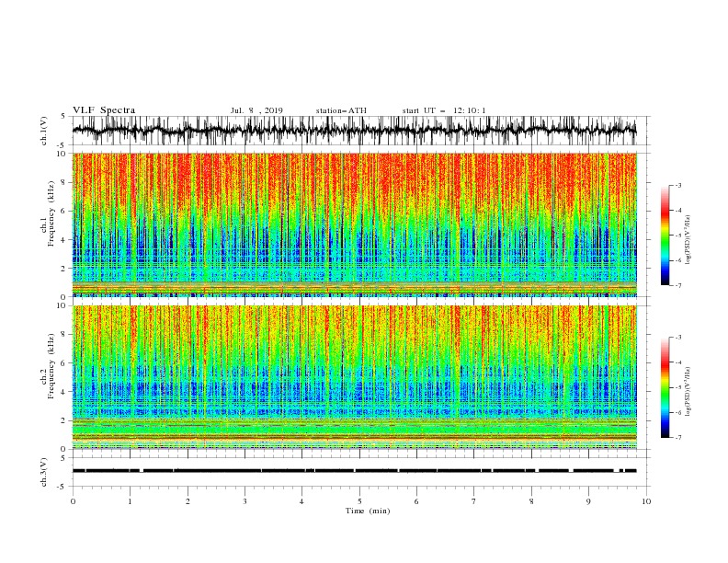Click the time axis tick label '5'
The image size is (728, 563).
pos(359,501)
